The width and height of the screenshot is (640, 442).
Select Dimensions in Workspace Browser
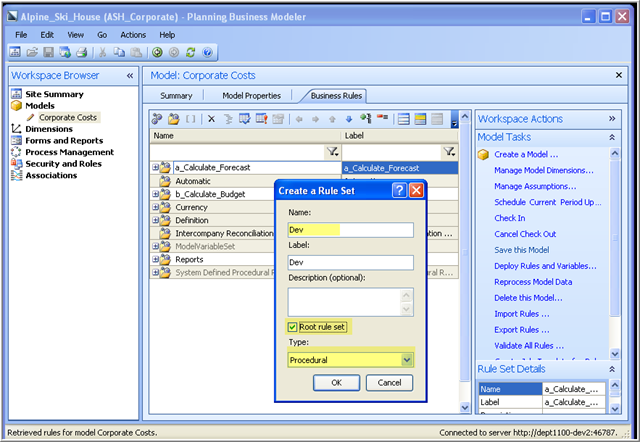click(x=49, y=129)
